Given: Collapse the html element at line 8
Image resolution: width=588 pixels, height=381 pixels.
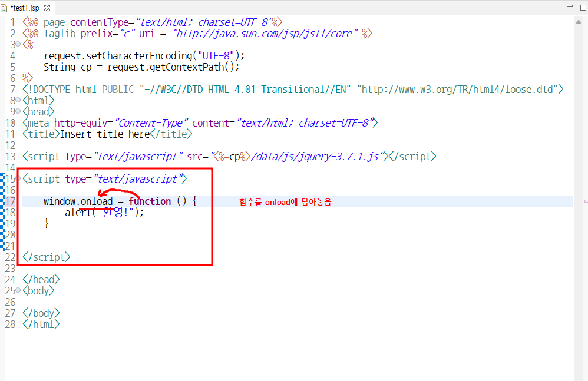Looking at the screenshot, I should point(18,100).
